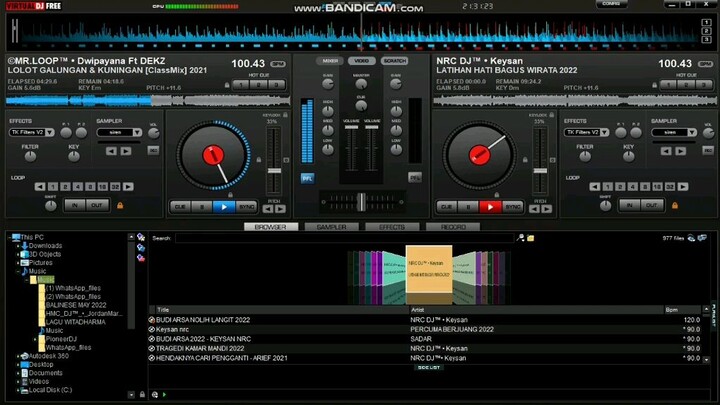Open the RECORD tab

(x=453, y=227)
